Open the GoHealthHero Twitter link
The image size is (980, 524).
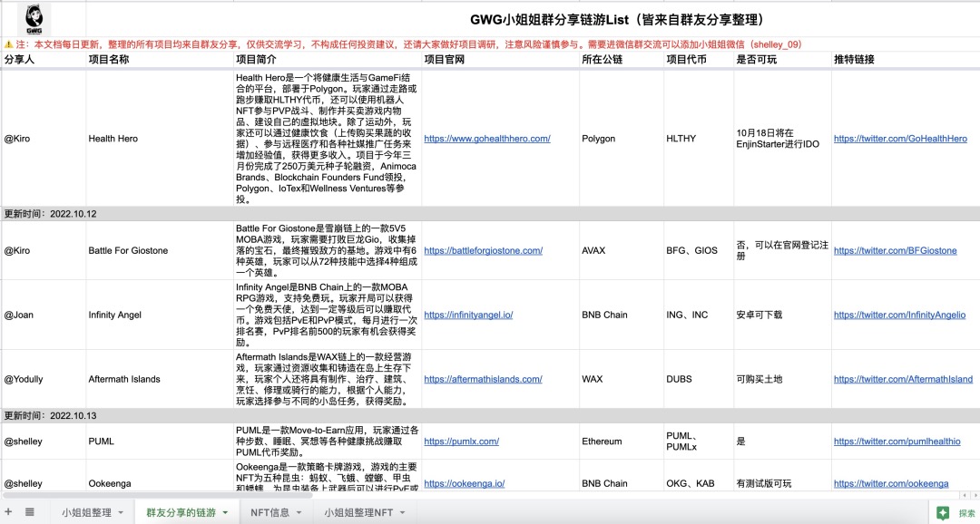coord(900,139)
